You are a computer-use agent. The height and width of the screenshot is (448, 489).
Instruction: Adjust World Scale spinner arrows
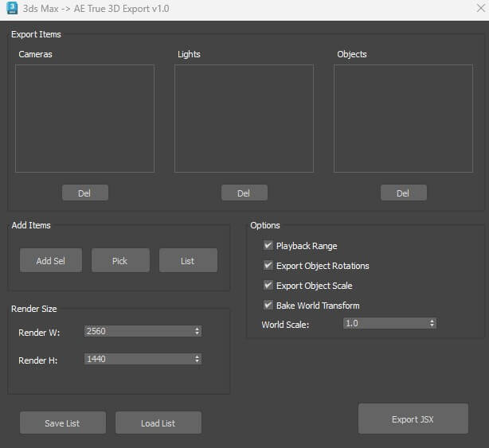coord(432,323)
